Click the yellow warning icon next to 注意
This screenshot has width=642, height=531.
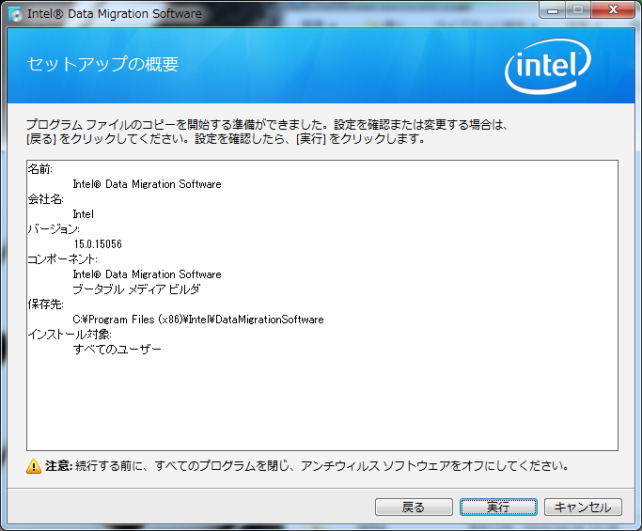tap(34, 466)
